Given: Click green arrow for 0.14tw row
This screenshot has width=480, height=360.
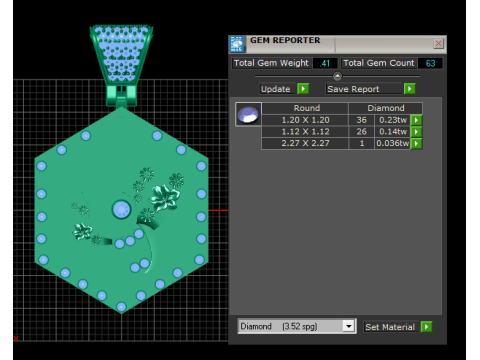Looking at the screenshot, I should (x=416, y=132).
